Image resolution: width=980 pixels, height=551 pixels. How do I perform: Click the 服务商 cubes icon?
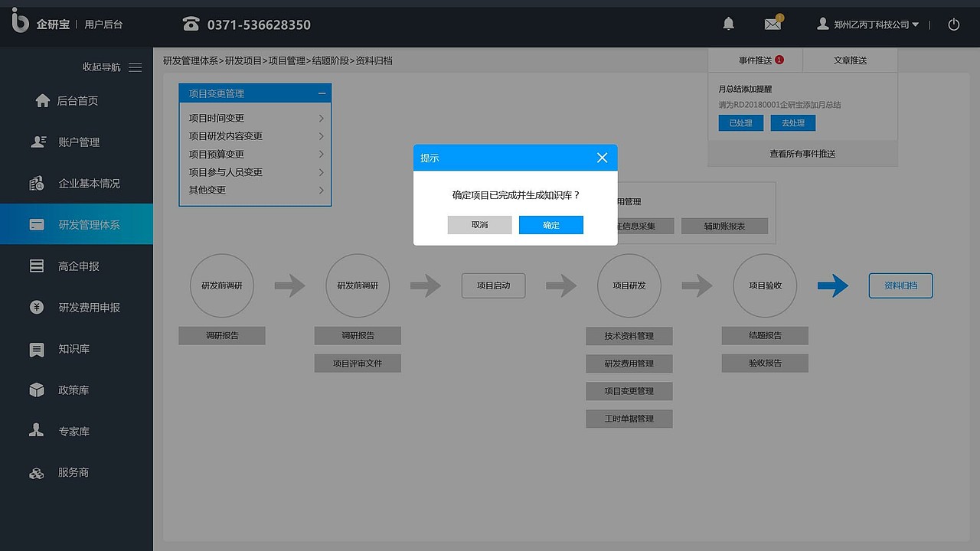[37, 474]
